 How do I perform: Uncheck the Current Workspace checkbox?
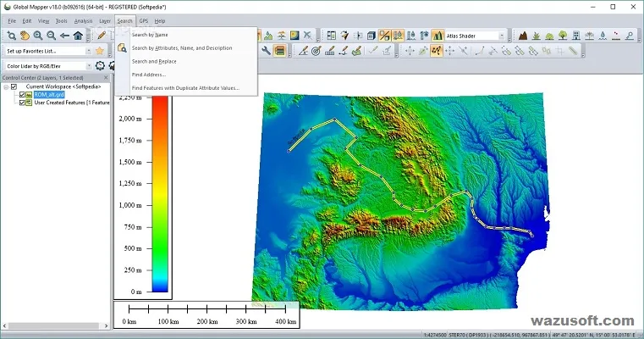(x=14, y=86)
